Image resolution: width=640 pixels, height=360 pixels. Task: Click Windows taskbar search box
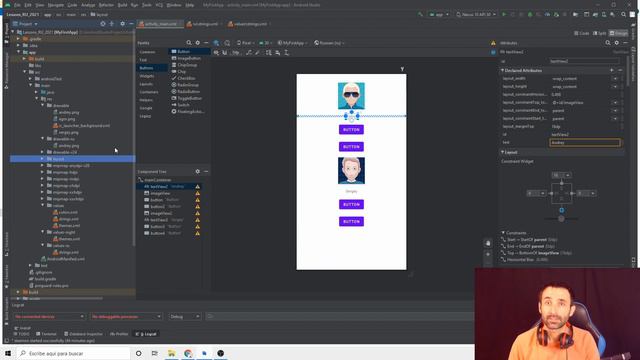tap(73, 353)
